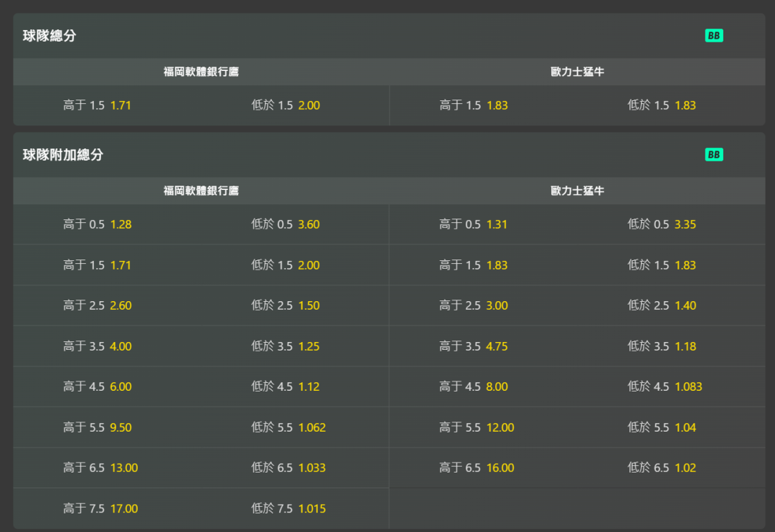Select 福岡軟體銀行鷹 低於 0.5 at 3.60
Image resolution: width=775 pixels, height=532 pixels.
pyautogui.click(x=286, y=224)
